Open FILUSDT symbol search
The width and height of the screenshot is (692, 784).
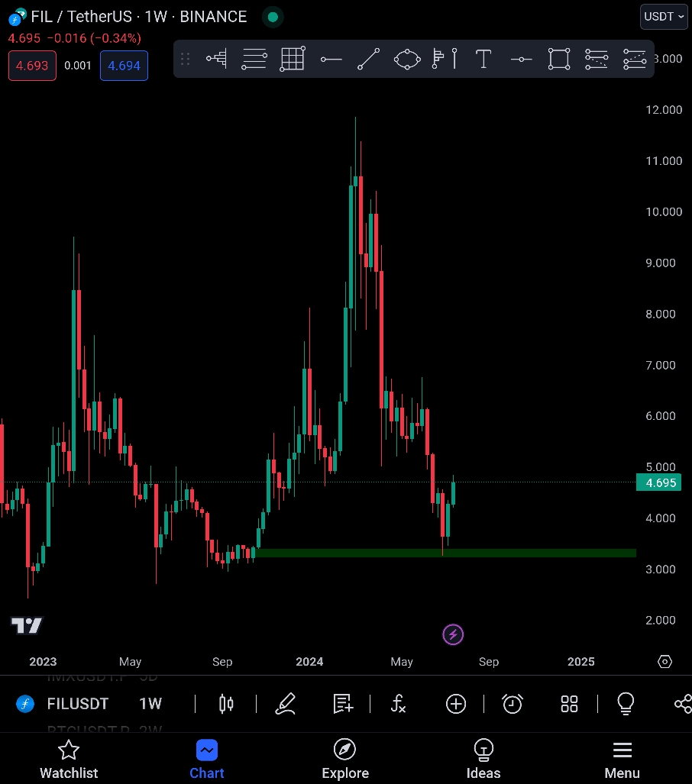pos(78,704)
